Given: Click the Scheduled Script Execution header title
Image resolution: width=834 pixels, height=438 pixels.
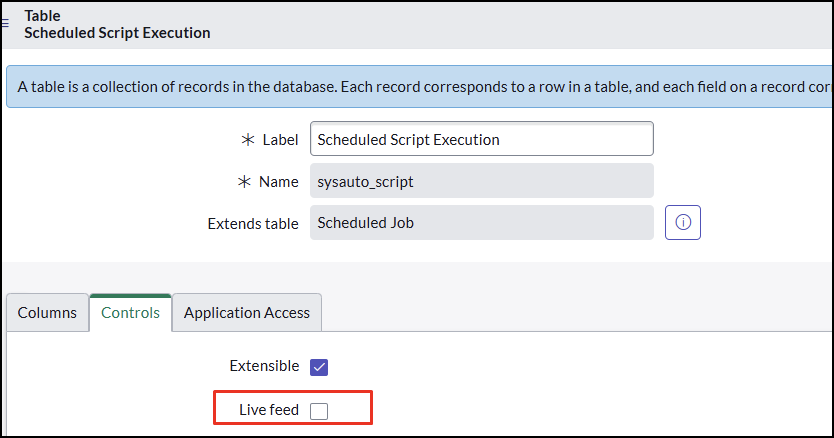Looking at the screenshot, I should point(117,33).
